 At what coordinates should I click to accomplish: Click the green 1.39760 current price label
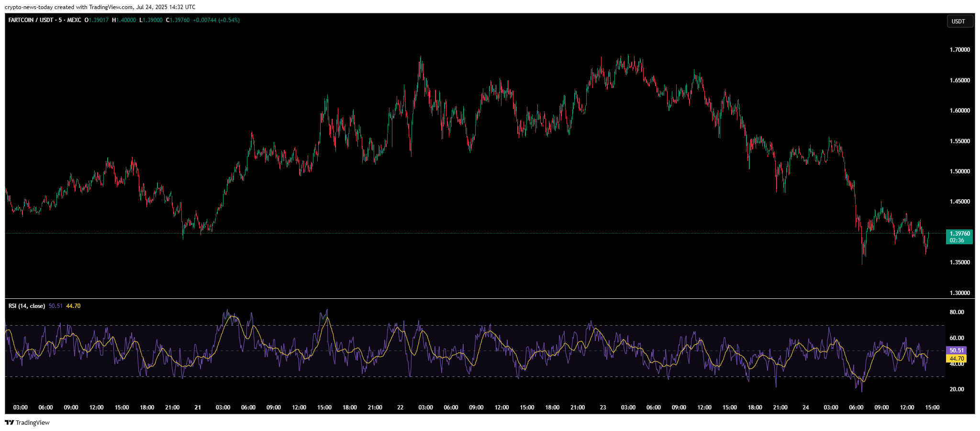[959, 234]
